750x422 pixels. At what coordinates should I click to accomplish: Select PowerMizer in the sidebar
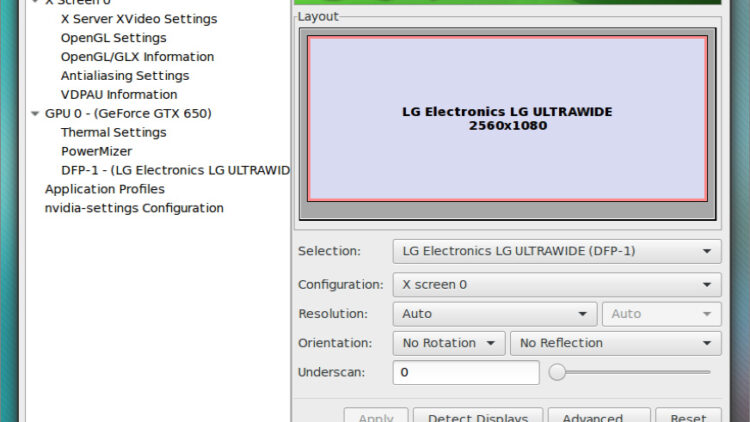pos(99,152)
